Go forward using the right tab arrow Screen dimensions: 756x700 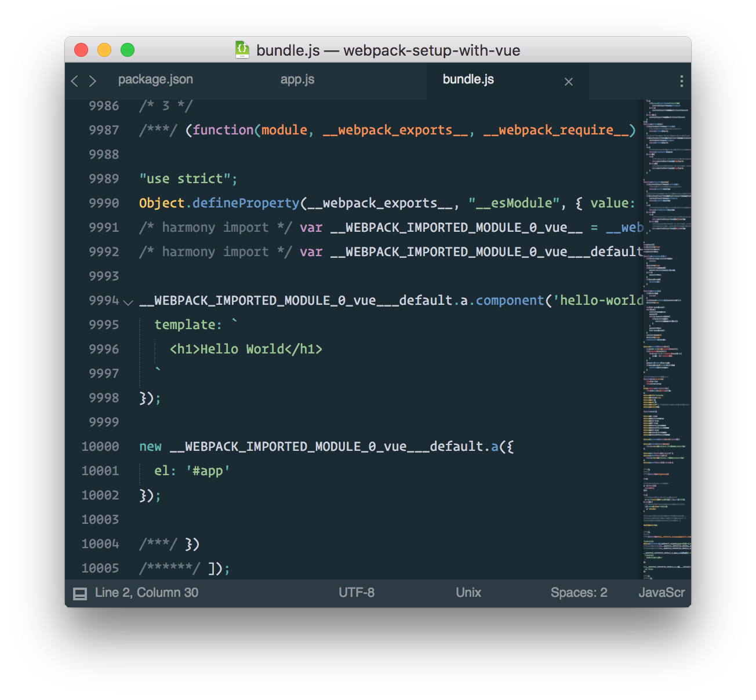coord(93,81)
